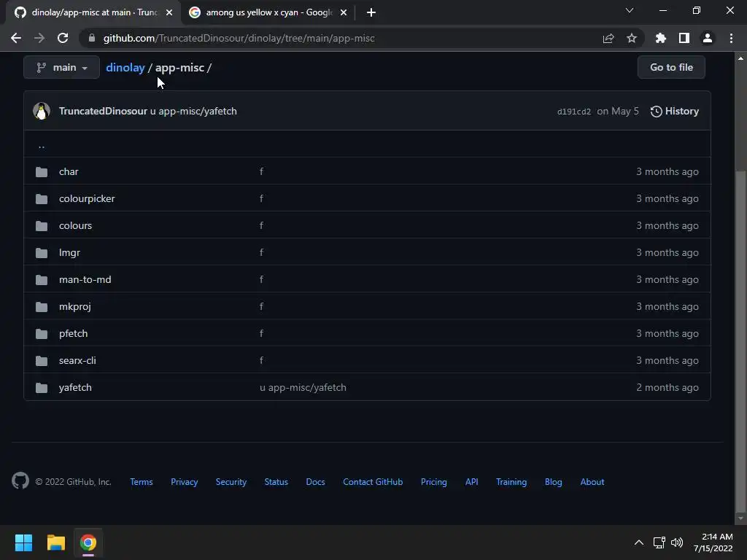The width and height of the screenshot is (747, 560).
Task: Open the Chrome profile icon
Action: [708, 38]
